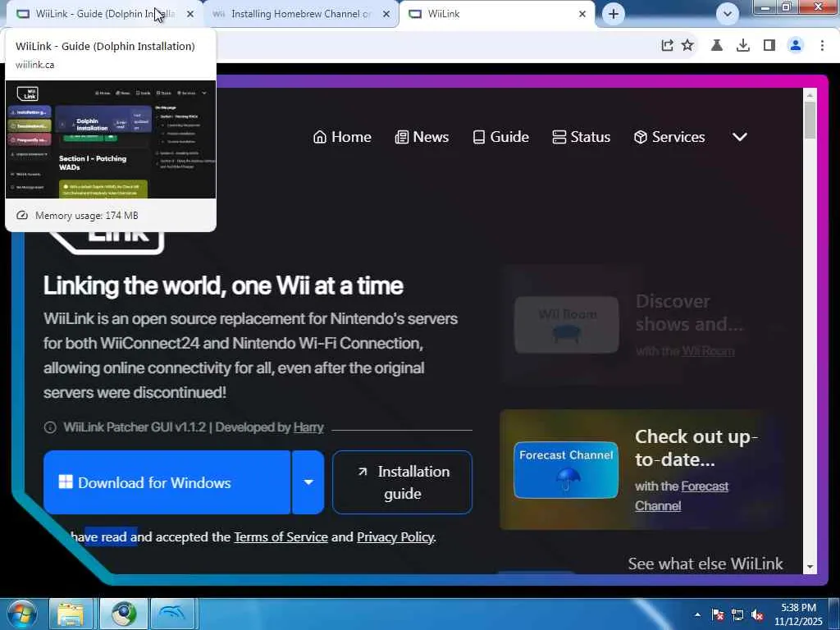Expand the chevron next to Services
The image size is (840, 630).
(740, 137)
